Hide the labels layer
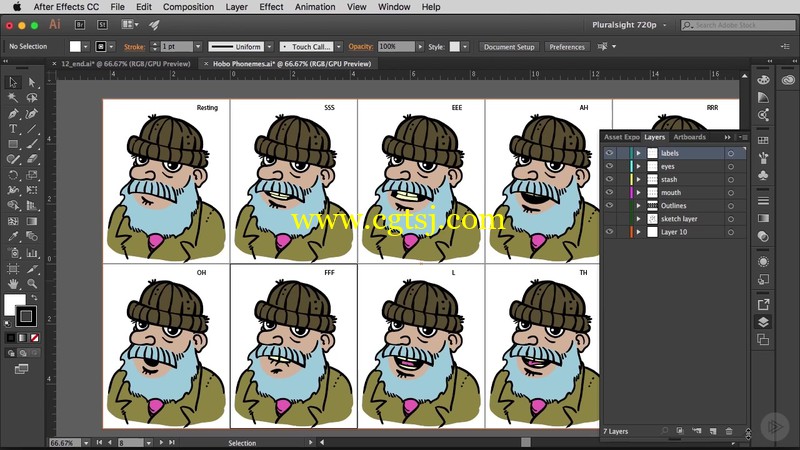This screenshot has height=450, width=800. click(x=609, y=153)
